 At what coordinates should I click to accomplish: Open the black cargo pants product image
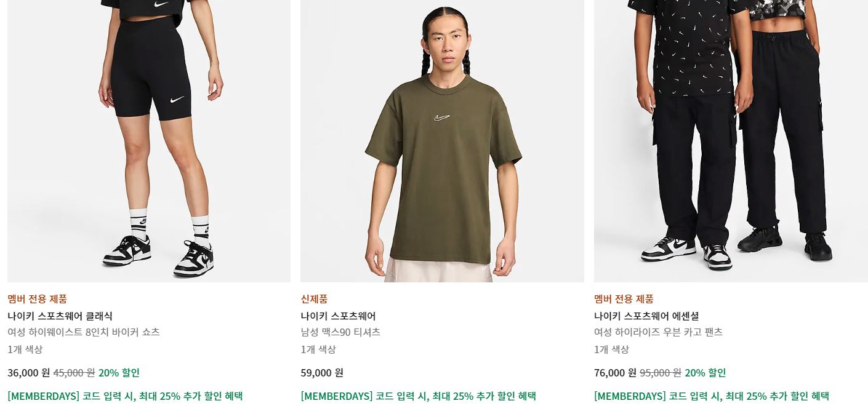point(731,141)
